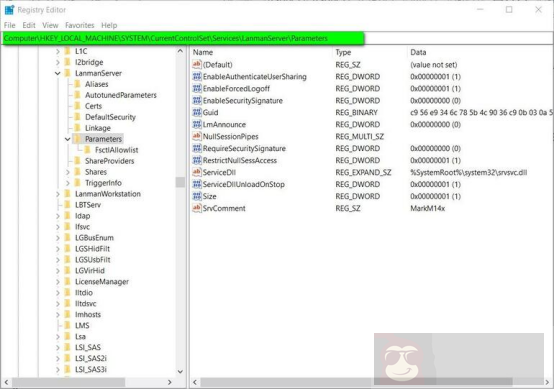This screenshot has height=390, width=554.
Task: Select the LBTServ key
Action: point(88,205)
